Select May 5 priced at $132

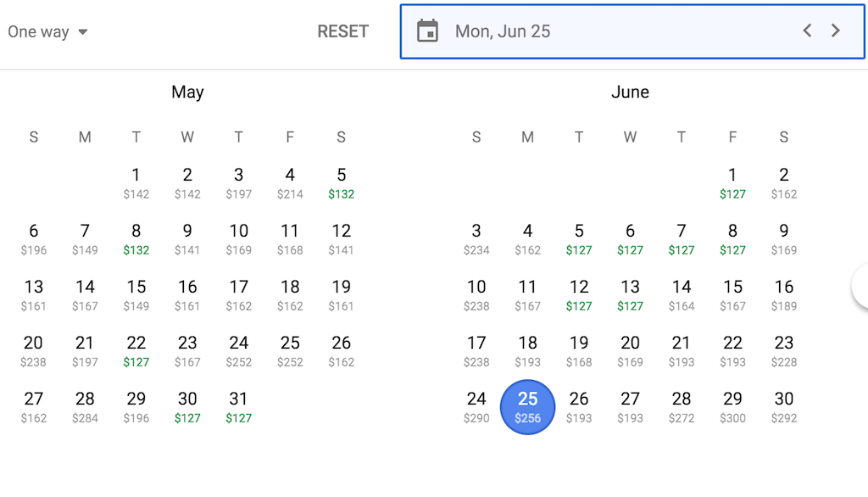(341, 183)
